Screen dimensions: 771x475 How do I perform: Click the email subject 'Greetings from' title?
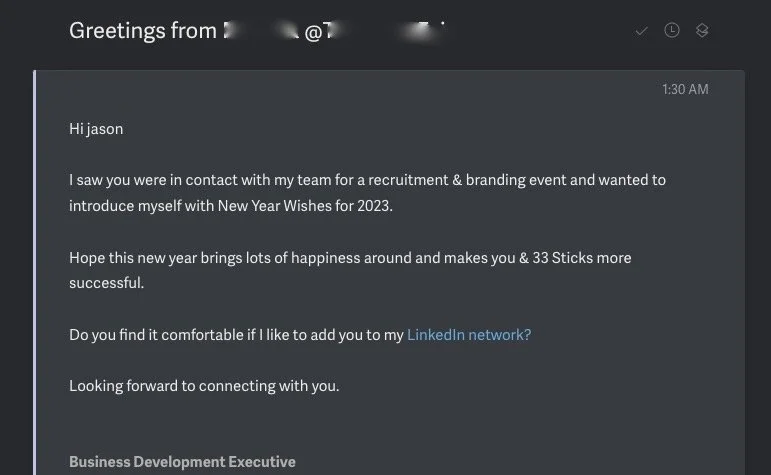pos(142,31)
